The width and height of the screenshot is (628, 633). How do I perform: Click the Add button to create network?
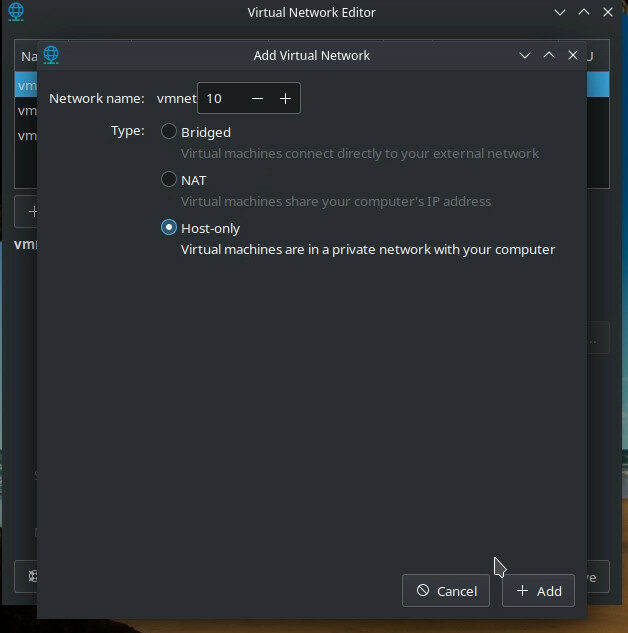[x=538, y=591]
